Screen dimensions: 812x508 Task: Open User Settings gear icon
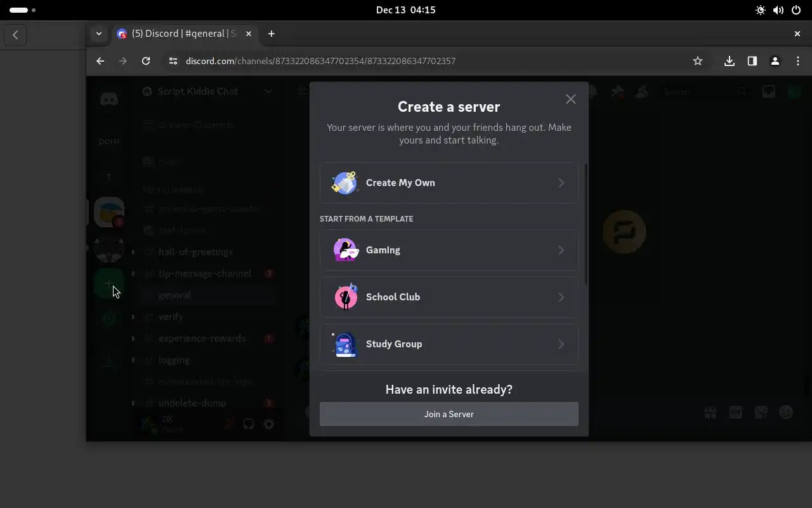click(x=269, y=424)
